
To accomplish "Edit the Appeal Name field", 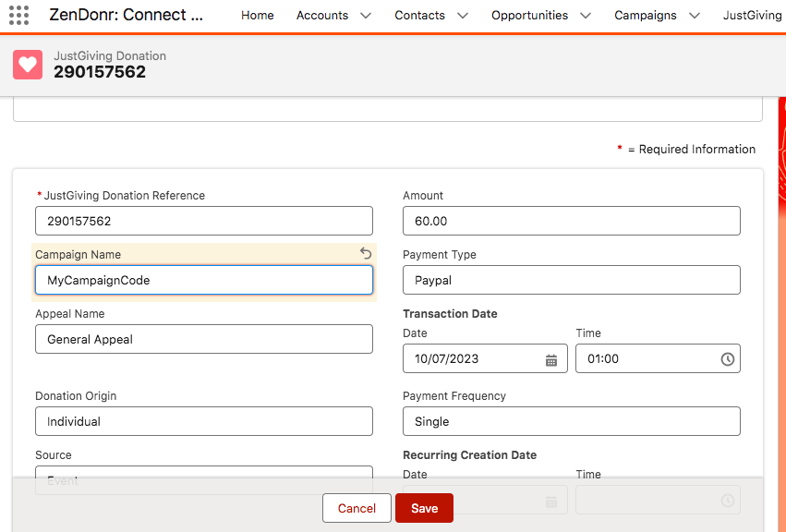I will [204, 339].
